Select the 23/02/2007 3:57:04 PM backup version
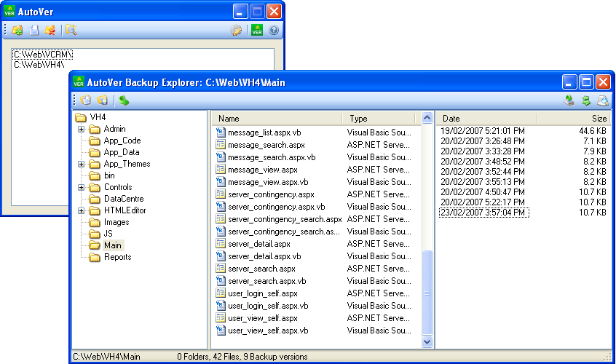Viewport: 616px width, 364px height. (x=484, y=213)
